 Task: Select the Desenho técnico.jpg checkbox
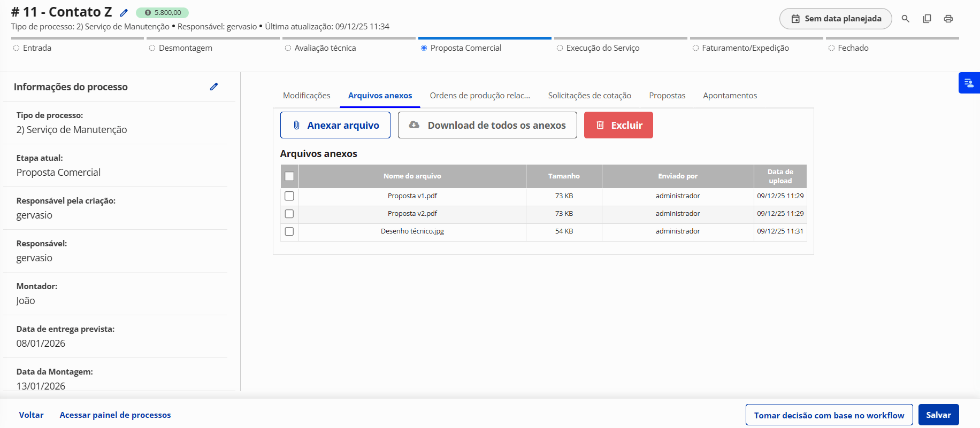289,231
